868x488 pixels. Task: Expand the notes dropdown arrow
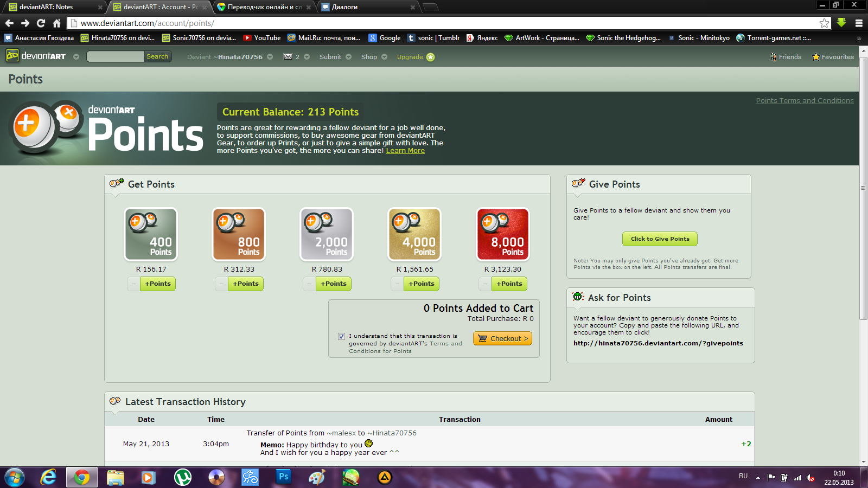coord(307,57)
